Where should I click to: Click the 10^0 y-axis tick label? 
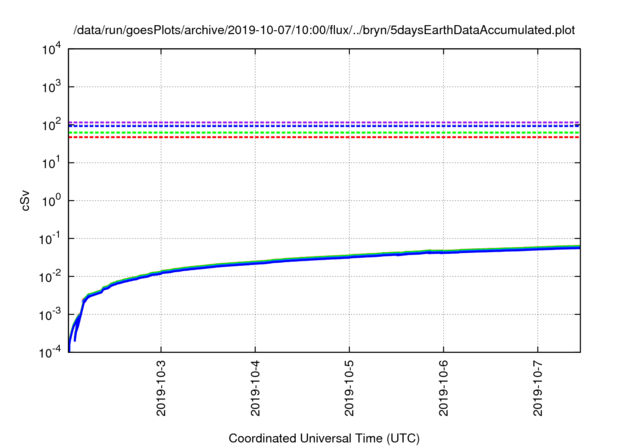point(51,200)
